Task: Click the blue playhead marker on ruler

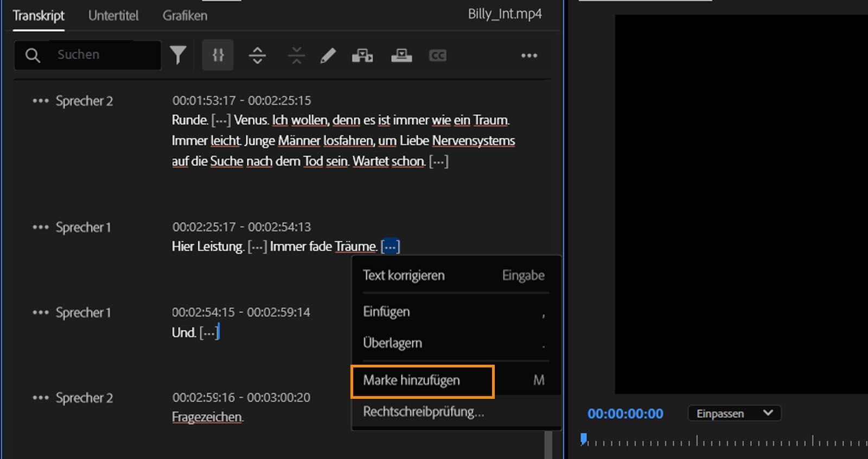Action: 583,439
